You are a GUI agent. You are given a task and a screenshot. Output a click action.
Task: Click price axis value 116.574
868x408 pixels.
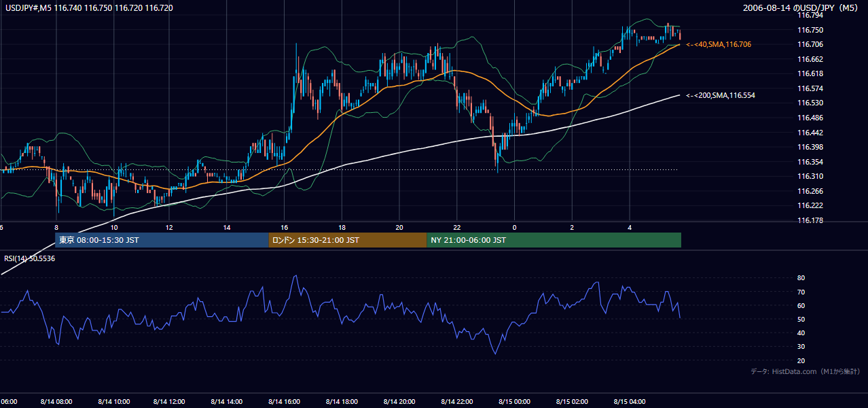[810, 88]
